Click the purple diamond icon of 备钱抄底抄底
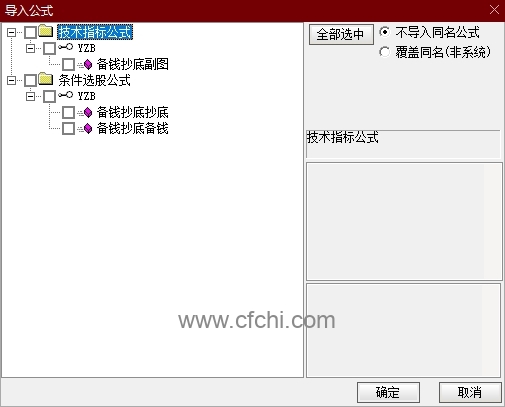This screenshot has width=505, height=407. click(88, 112)
